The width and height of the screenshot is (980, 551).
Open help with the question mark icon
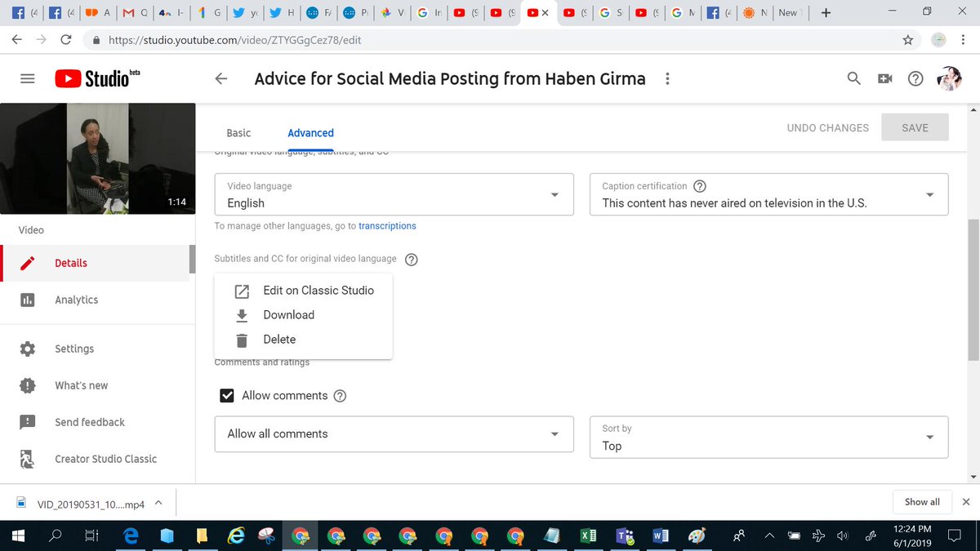[x=915, y=78]
